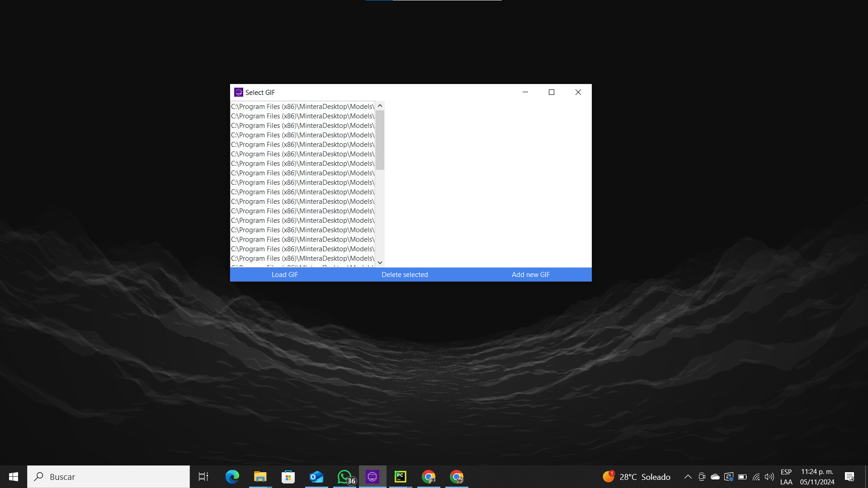Open the Action Center notifications
This screenshot has height=488, width=868.
pos(850,476)
